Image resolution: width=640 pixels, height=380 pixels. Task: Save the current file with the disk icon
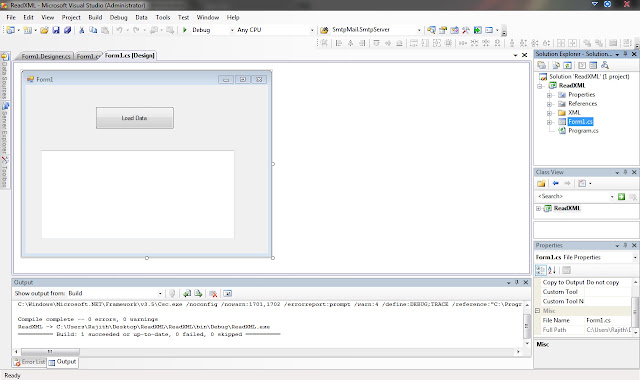[56, 30]
